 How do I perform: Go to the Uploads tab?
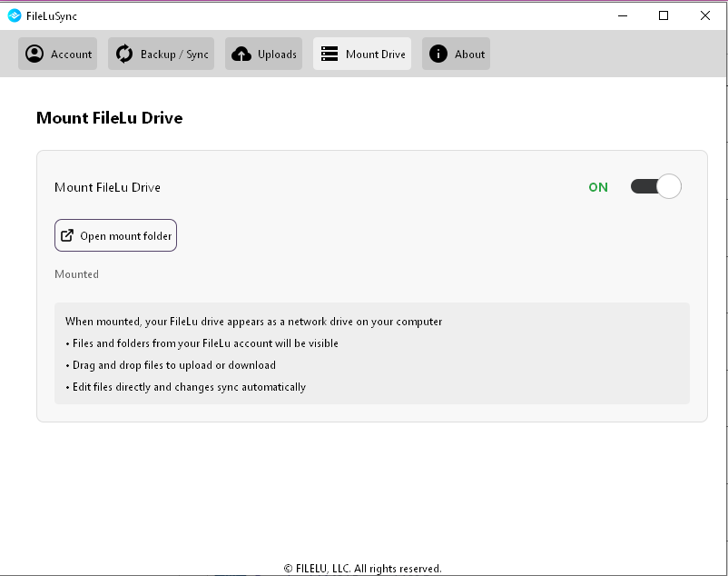point(264,54)
